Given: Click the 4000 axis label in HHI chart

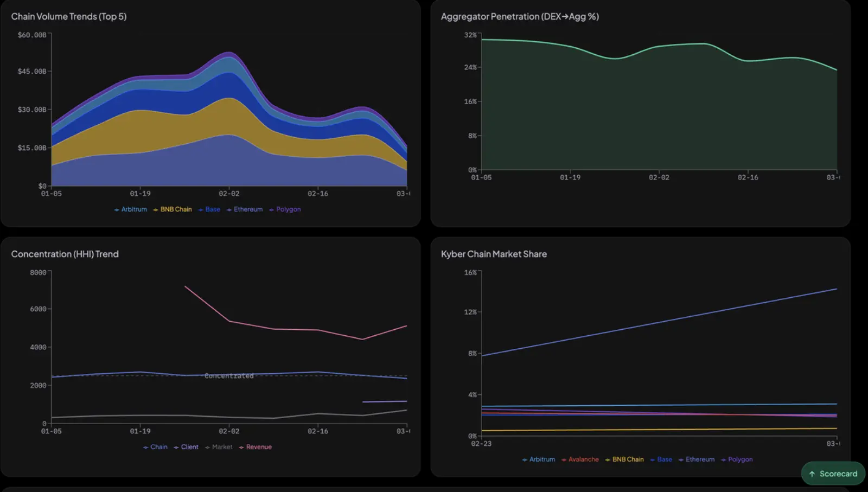Looking at the screenshot, I should tap(38, 347).
